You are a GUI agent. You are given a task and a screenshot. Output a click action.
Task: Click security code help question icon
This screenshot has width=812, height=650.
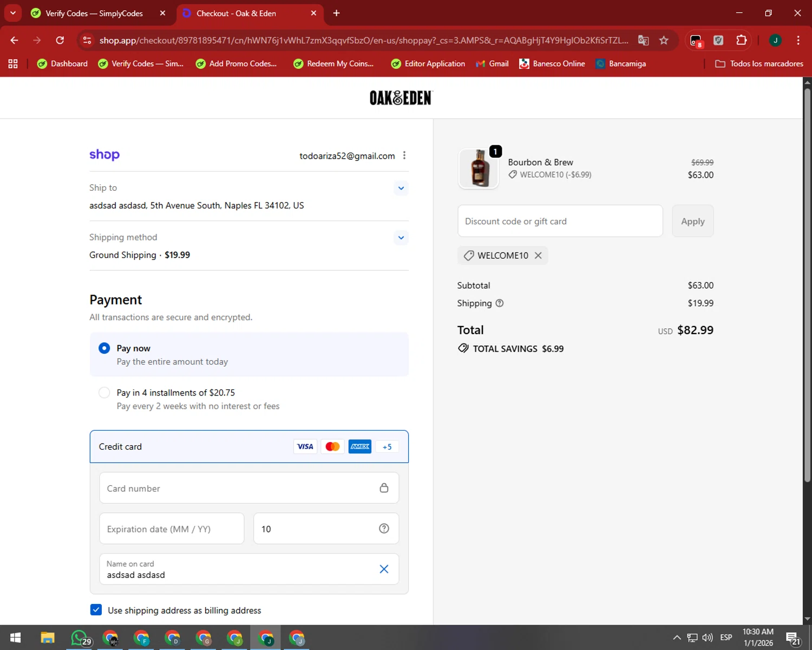point(384,529)
